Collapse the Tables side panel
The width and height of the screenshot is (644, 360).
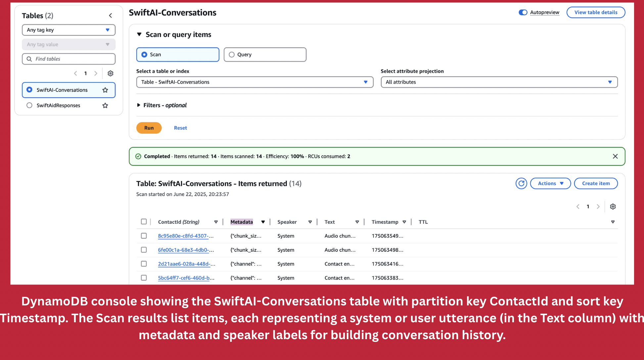point(111,16)
